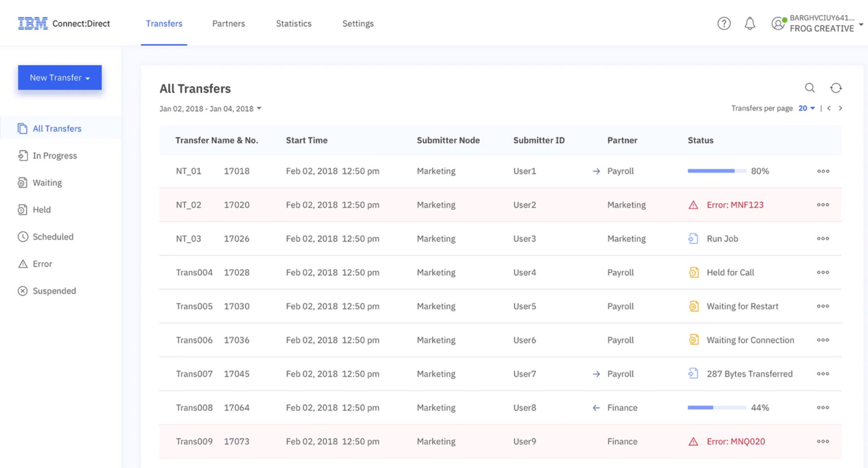Viewport: 868px width, 468px height.
Task: Open the date range Jan 02 - Jan 04 dropdown
Action: [210, 109]
